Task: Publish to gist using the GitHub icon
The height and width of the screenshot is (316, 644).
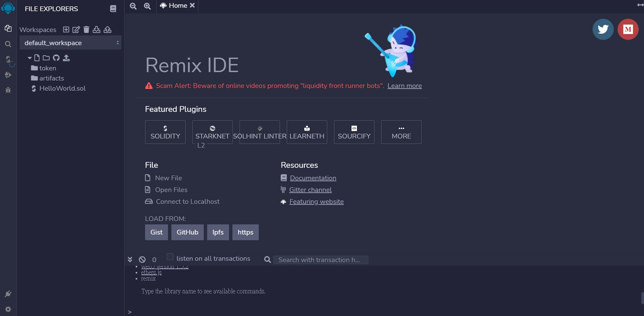Action: [56, 58]
